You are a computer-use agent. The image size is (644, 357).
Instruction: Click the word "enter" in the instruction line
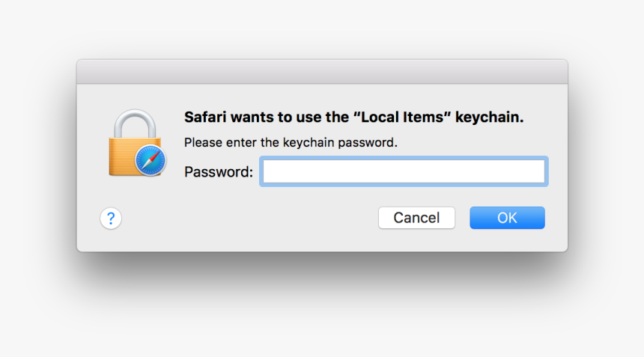click(241, 143)
